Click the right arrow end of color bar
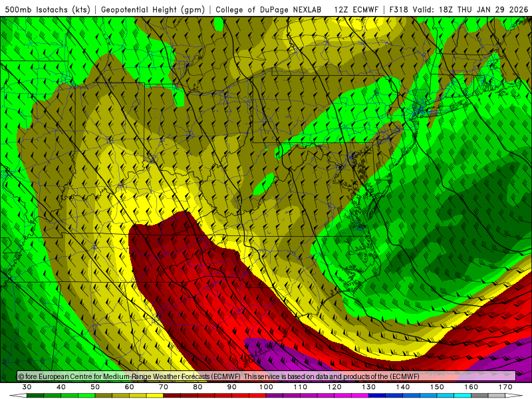This screenshot has width=532, height=399. pos(514,396)
